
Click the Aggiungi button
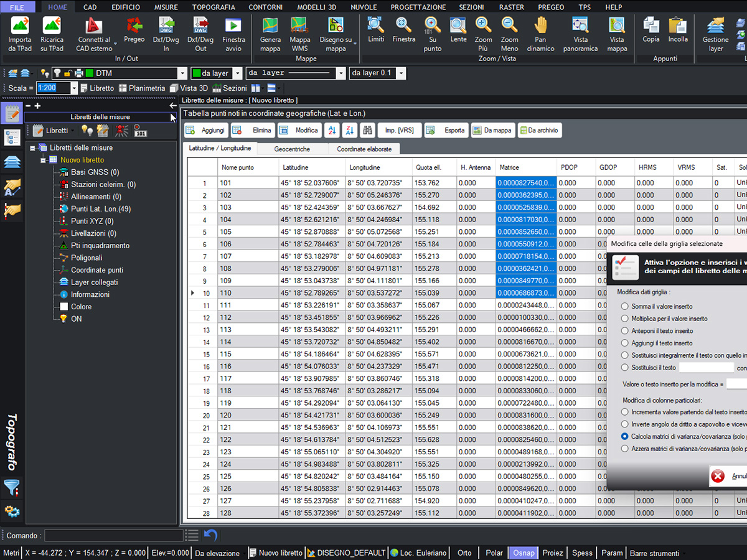click(206, 130)
